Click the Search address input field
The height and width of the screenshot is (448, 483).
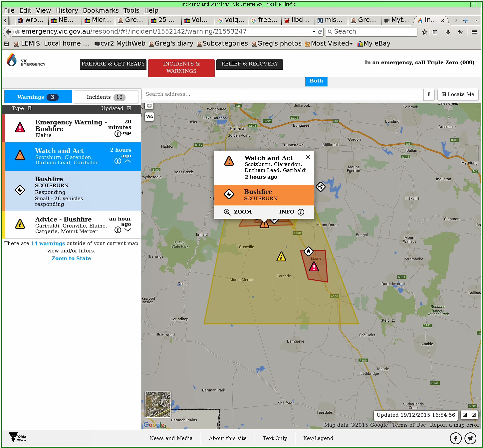pyautogui.click(x=282, y=94)
